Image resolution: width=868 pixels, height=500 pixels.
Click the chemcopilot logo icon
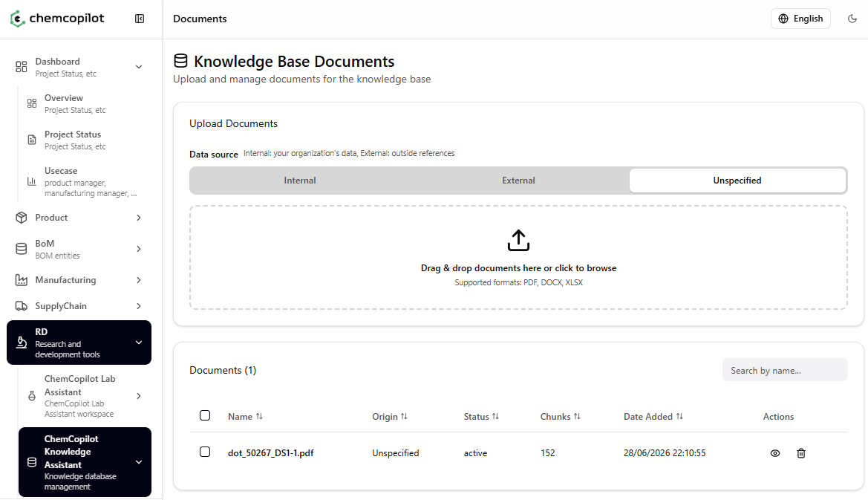pyautogui.click(x=18, y=19)
